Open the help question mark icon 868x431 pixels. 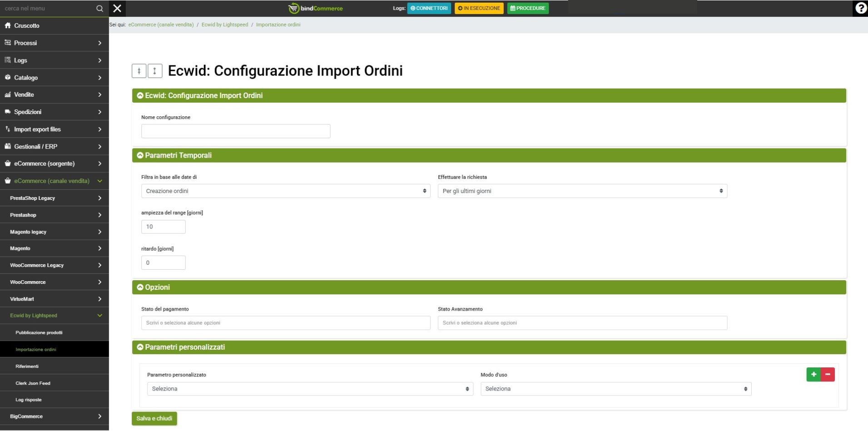(x=860, y=8)
